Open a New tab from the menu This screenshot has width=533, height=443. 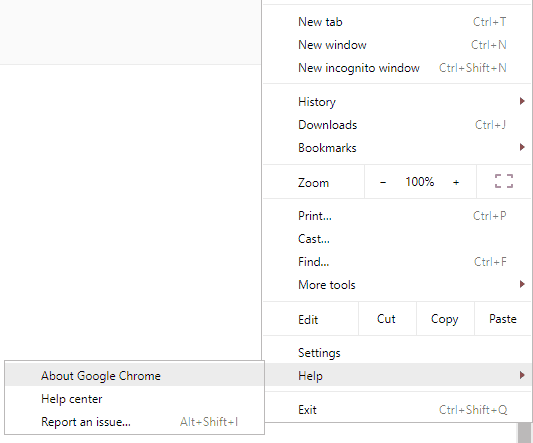click(397, 22)
